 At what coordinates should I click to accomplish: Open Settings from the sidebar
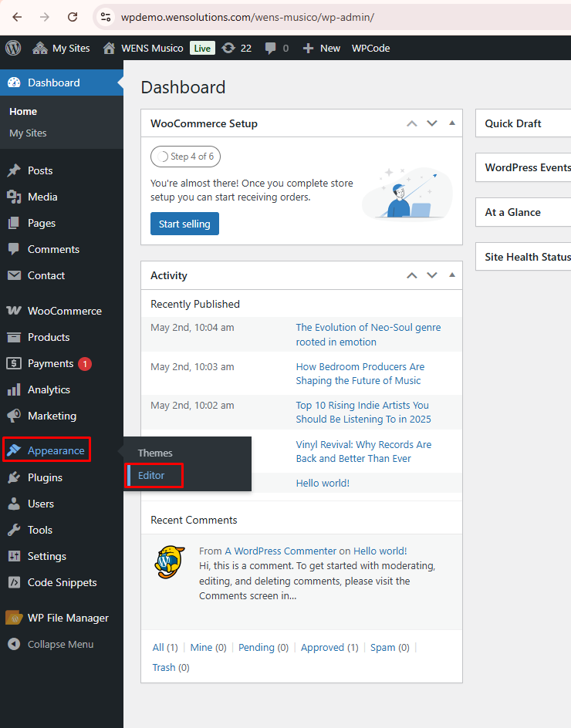[x=62, y=556]
